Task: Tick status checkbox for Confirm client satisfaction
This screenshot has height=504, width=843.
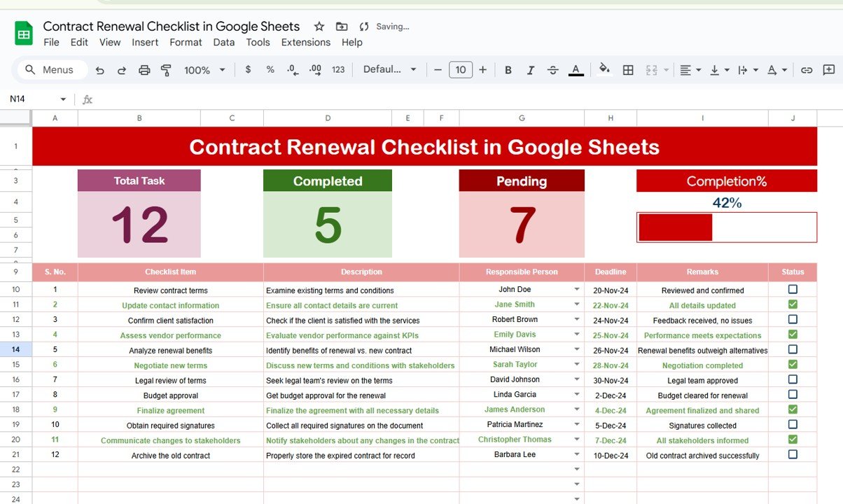Action: 793,319
